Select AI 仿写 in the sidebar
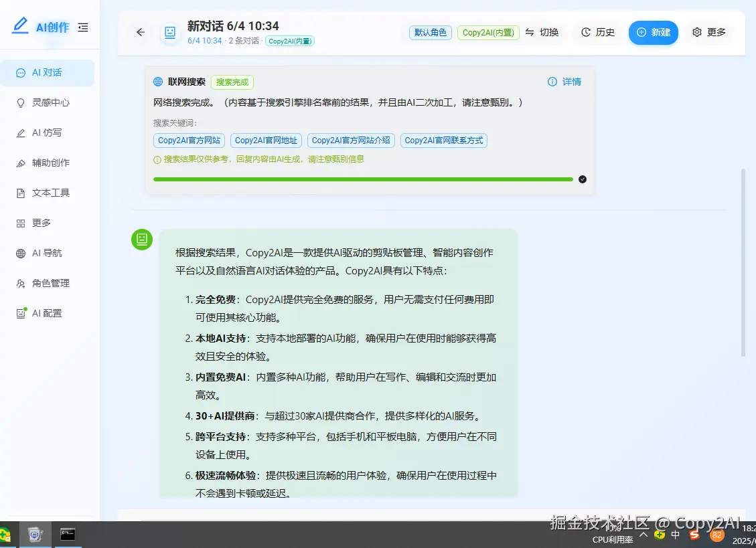 48,132
